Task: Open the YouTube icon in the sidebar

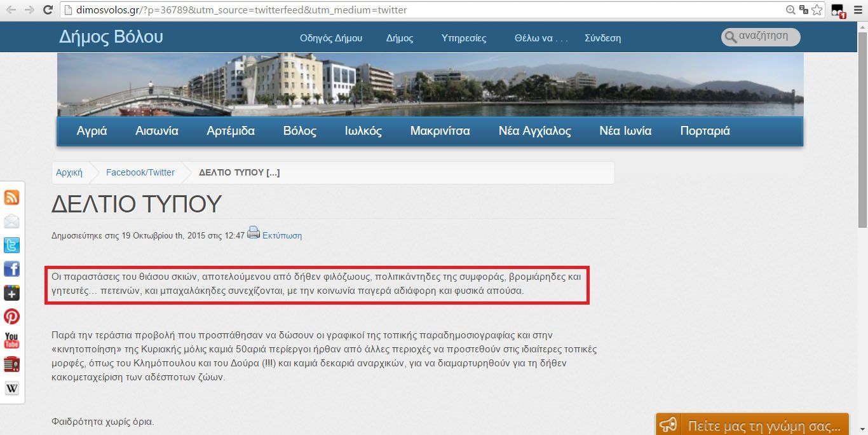Action: 11,340
